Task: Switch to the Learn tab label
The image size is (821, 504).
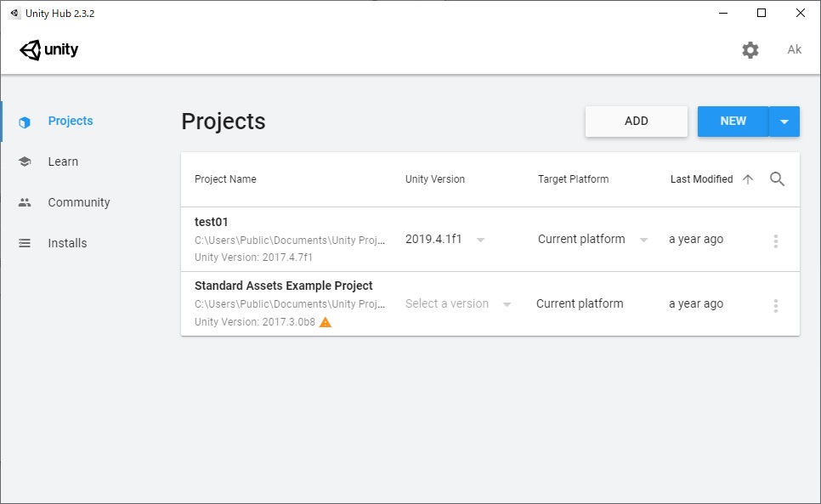Action: point(63,161)
